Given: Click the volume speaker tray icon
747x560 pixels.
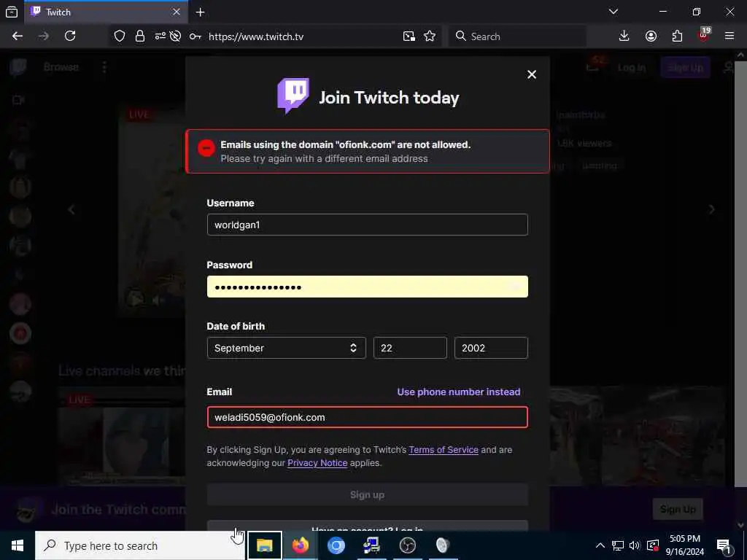Looking at the screenshot, I should [635, 545].
